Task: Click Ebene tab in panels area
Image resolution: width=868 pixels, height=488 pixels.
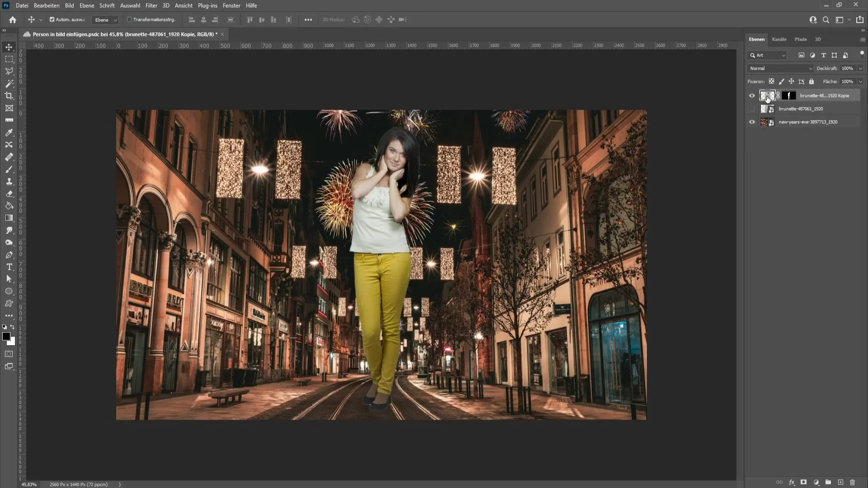Action: 756,39
